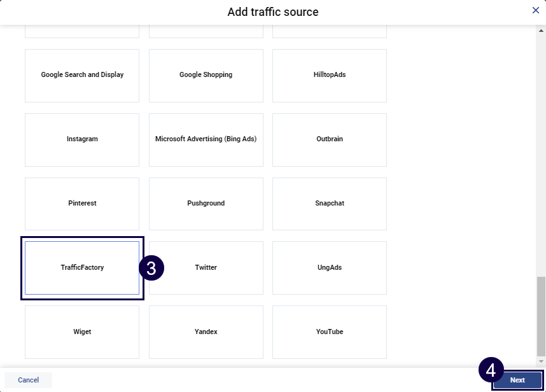Choose Yandex from the traffic sources
The width and height of the screenshot is (546, 392).
(206, 332)
